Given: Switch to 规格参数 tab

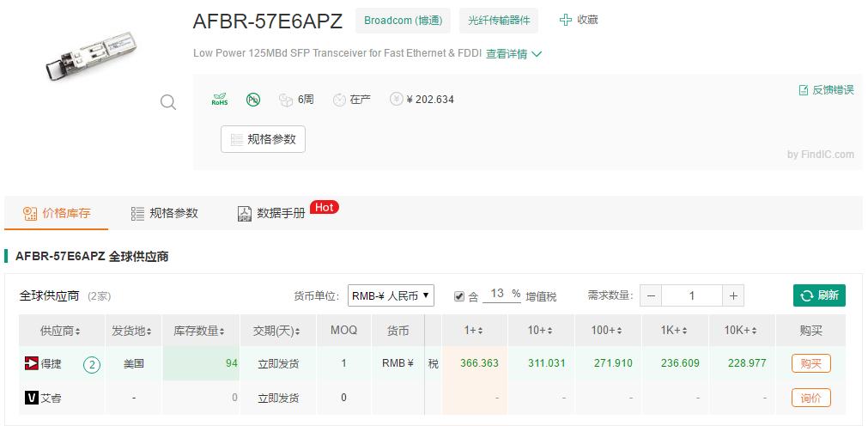Looking at the screenshot, I should point(164,213).
